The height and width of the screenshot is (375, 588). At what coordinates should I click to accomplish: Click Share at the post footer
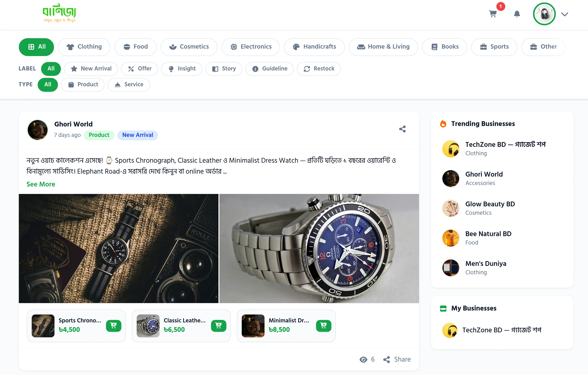[x=397, y=359]
